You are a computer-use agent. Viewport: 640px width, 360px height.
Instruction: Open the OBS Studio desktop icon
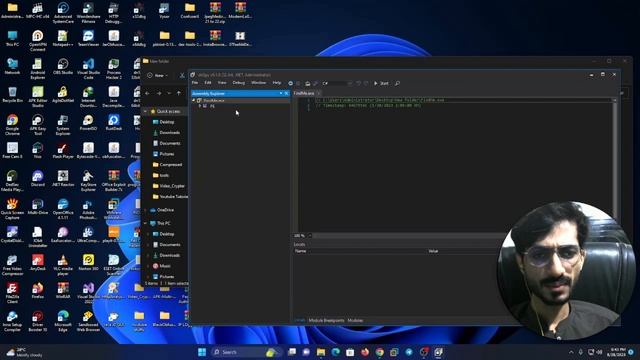click(x=62, y=67)
